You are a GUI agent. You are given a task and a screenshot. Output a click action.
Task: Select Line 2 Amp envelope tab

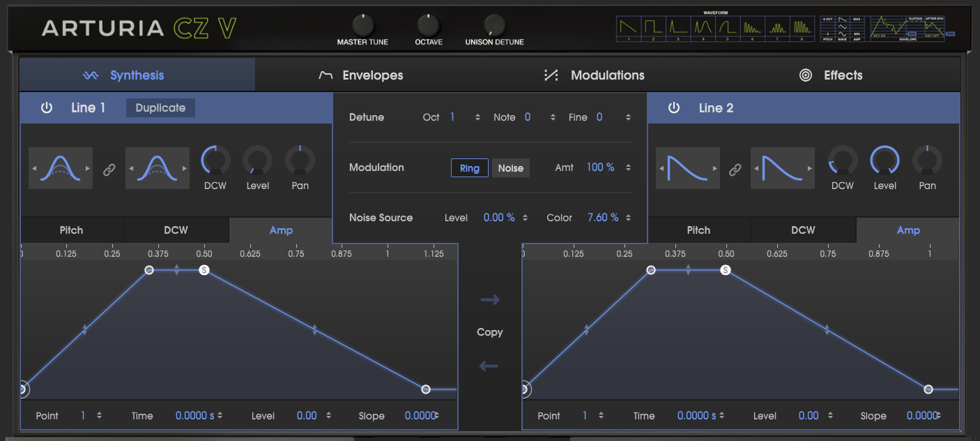[908, 230]
